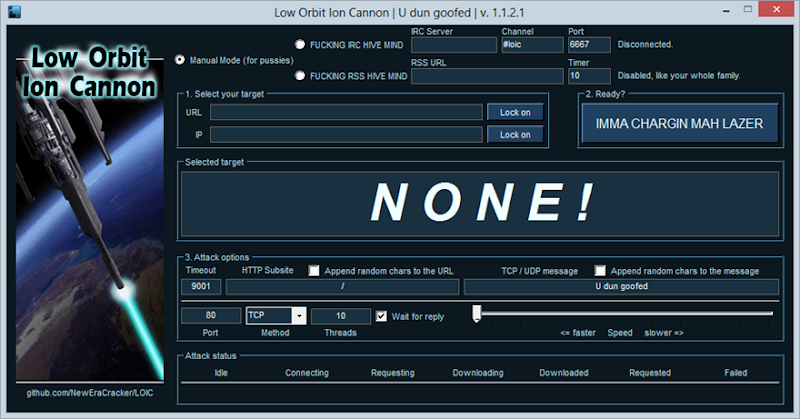
Task: Click the IMMA CHARGIN MAH LAZER button
Action: click(x=680, y=124)
